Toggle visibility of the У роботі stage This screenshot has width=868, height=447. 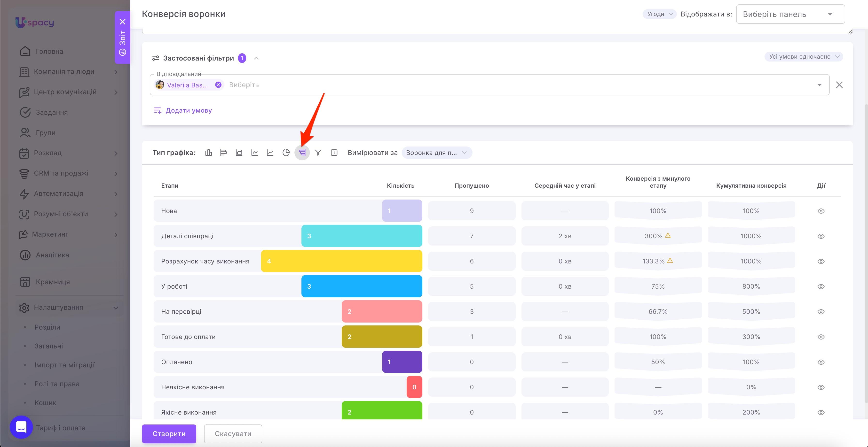pos(821,286)
